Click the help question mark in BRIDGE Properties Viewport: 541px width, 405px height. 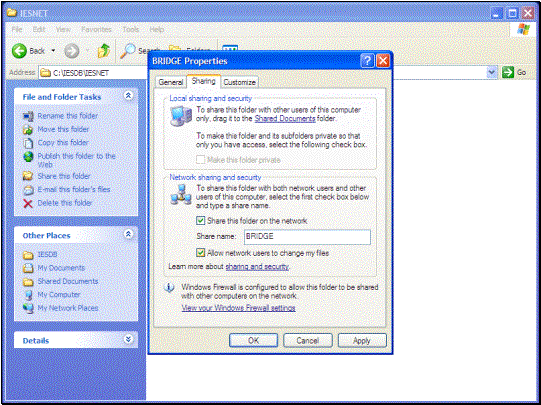click(367, 61)
